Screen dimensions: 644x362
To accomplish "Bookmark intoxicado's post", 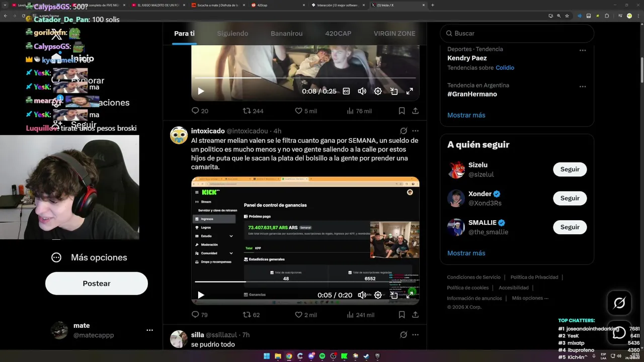I will pos(401,315).
